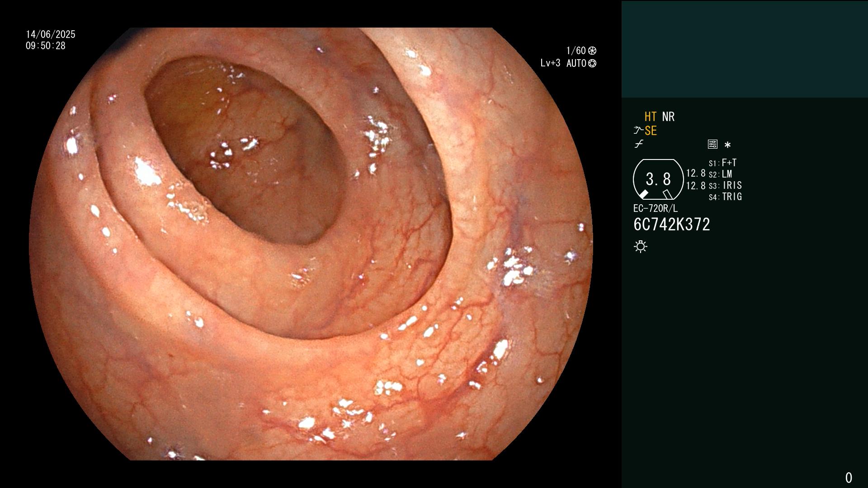
Task: Click the lower 12.8 value
Action: tap(696, 186)
